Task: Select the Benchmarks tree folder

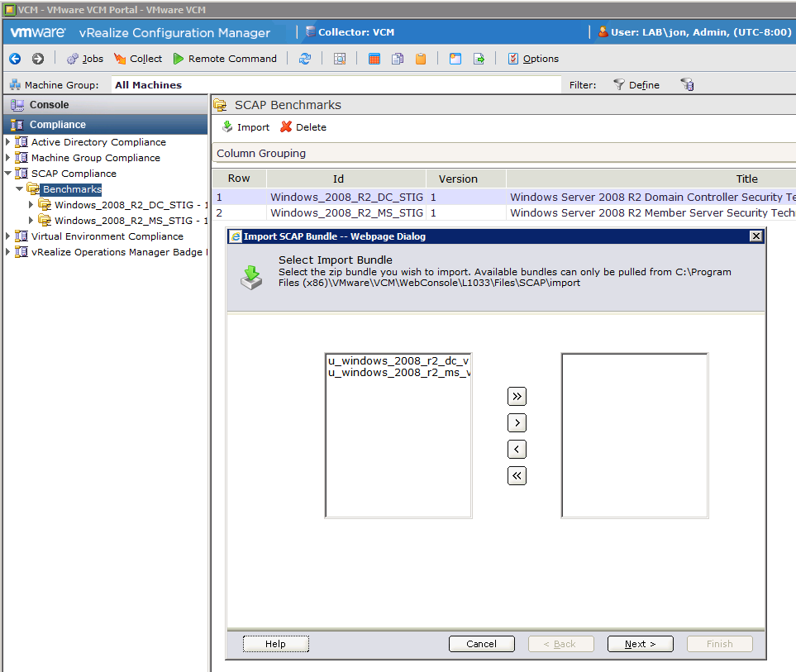Action: (x=72, y=189)
